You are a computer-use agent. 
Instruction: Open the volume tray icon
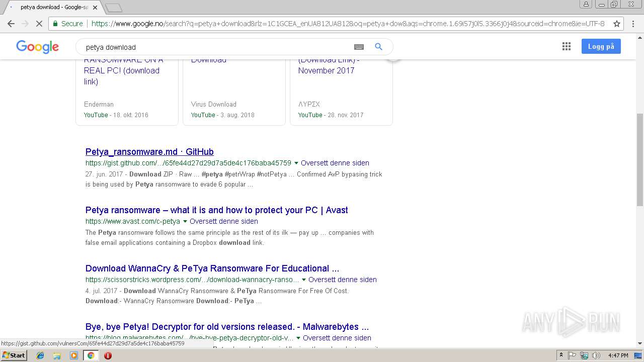tap(596, 355)
